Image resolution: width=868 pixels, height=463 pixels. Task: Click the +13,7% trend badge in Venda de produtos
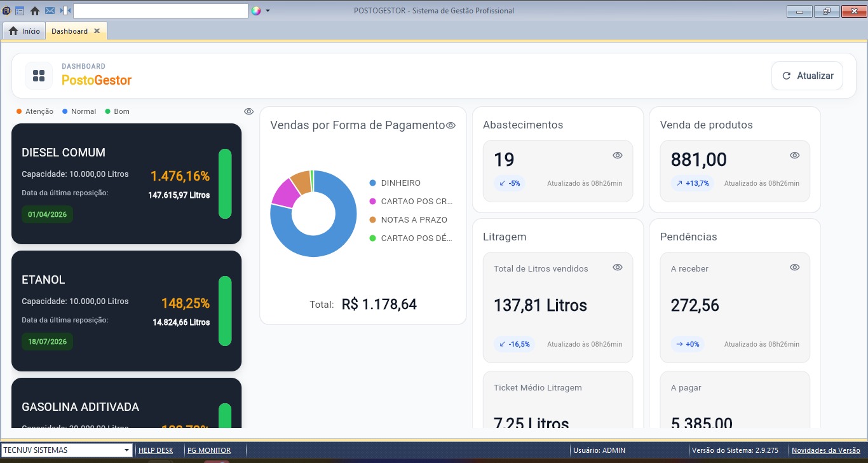click(x=693, y=183)
